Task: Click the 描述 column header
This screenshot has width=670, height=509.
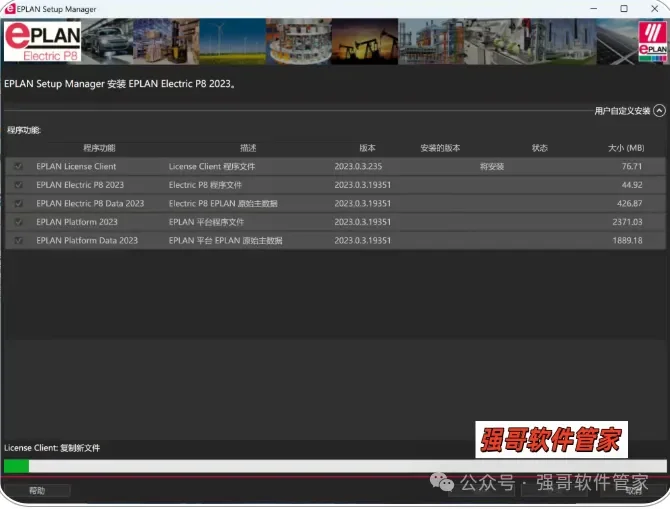Action: tap(248, 148)
